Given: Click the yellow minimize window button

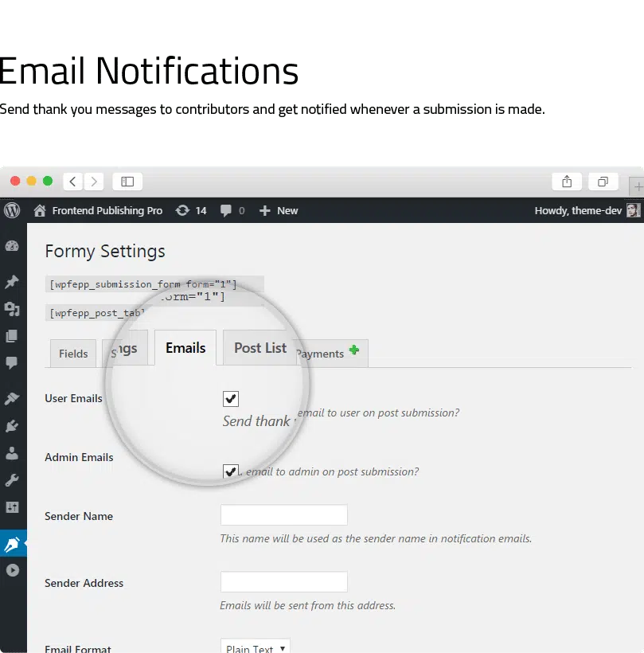Looking at the screenshot, I should coord(32,181).
